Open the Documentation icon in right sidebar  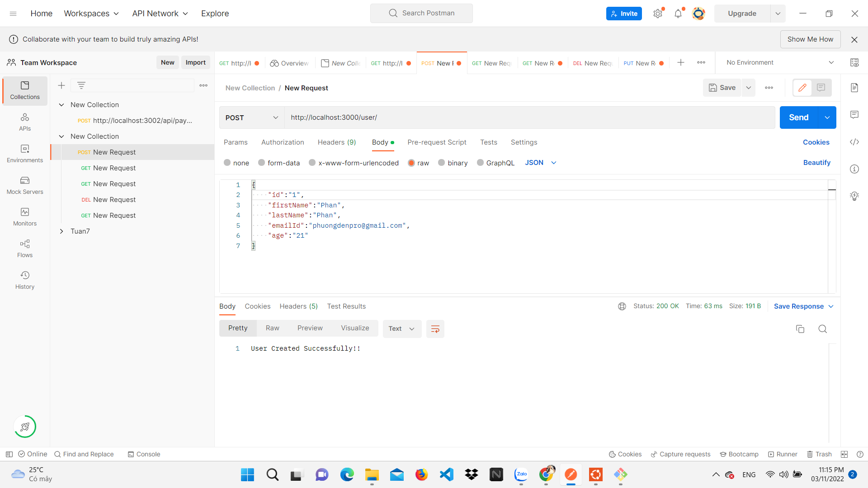tap(854, 88)
